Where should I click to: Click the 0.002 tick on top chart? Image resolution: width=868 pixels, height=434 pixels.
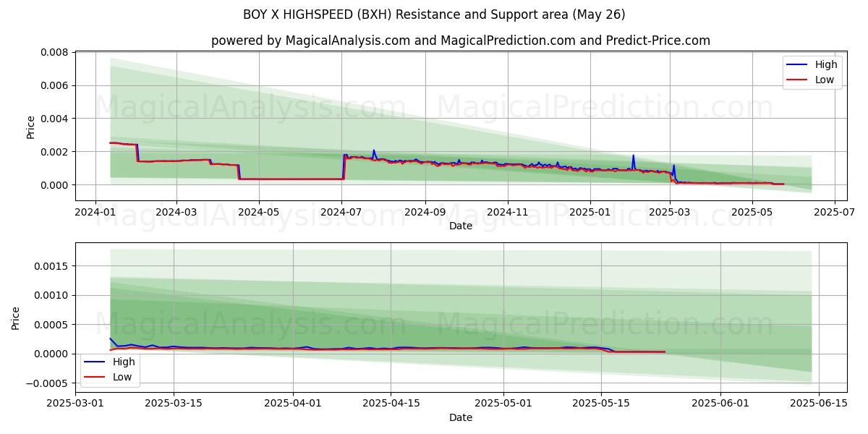coord(54,152)
